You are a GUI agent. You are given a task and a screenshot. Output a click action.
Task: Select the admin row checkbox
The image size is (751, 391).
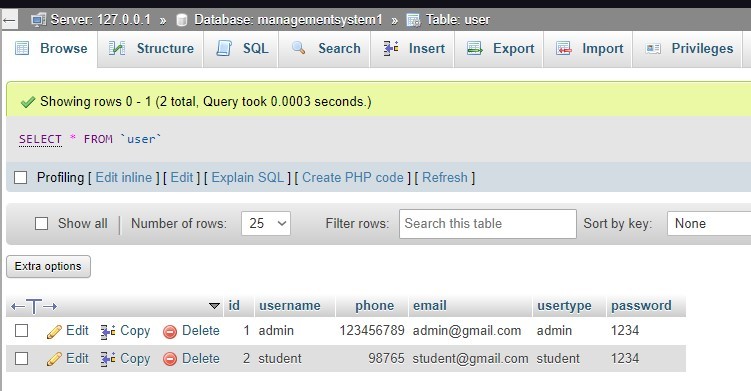22,331
